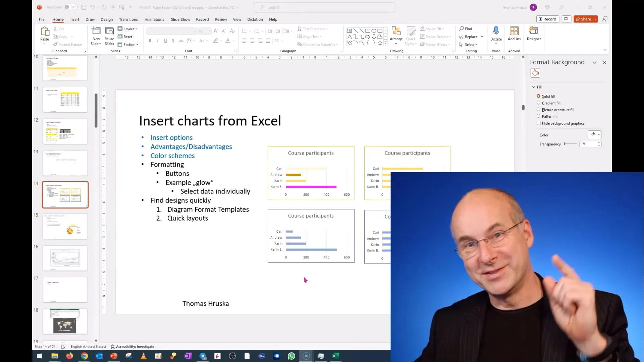
Task: Click slide 15 thumbnail in panel
Action: (x=65, y=226)
